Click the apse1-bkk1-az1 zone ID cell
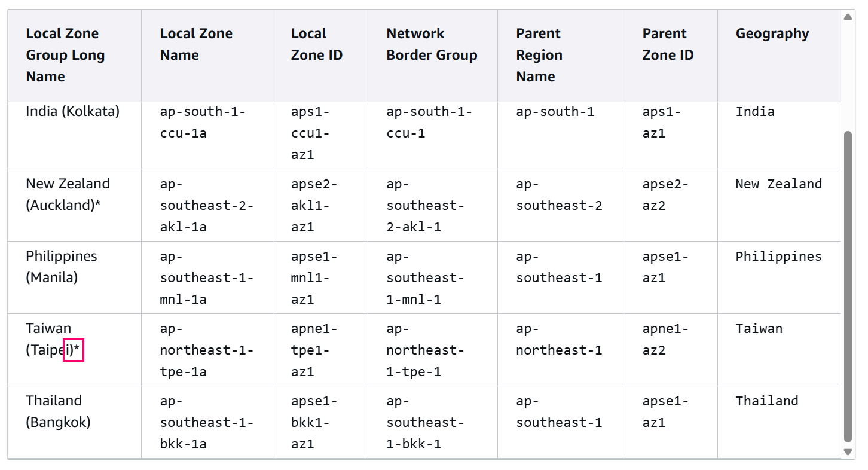Screen dimensions: 868x470 [314, 422]
